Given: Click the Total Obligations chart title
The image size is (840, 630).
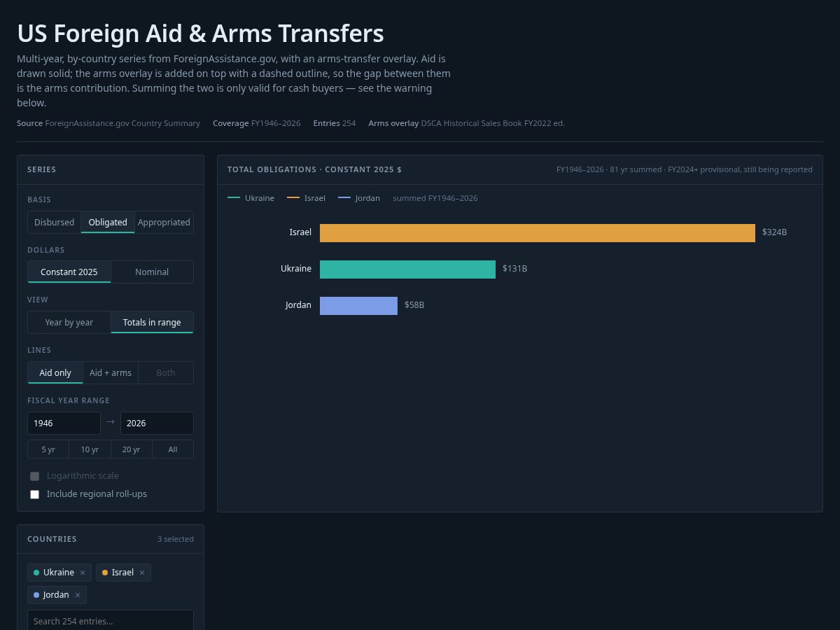Looking at the screenshot, I should (x=314, y=169).
